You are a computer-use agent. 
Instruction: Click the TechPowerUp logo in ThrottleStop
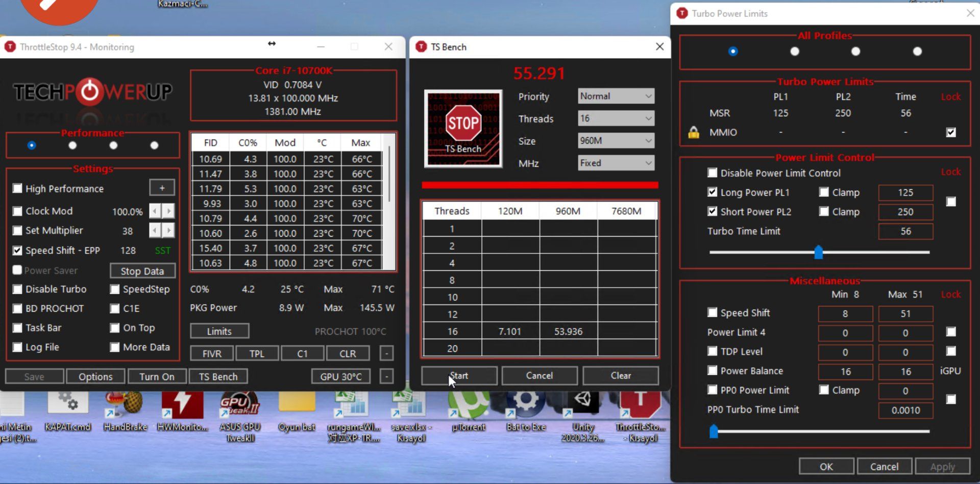[x=92, y=92]
